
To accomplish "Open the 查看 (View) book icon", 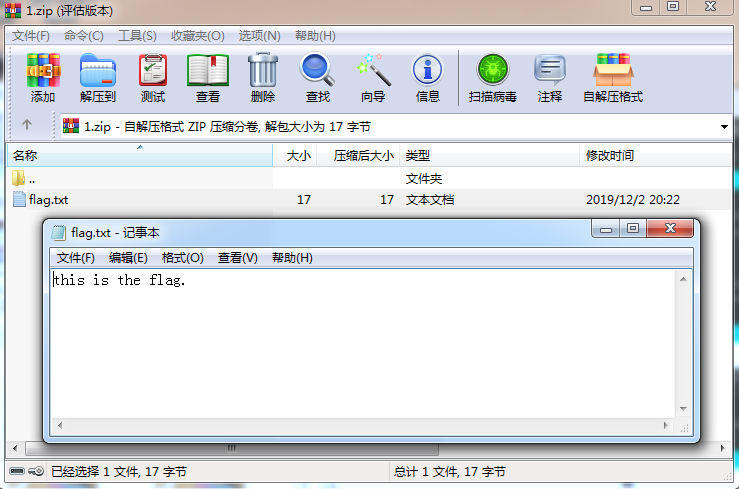I will point(208,70).
